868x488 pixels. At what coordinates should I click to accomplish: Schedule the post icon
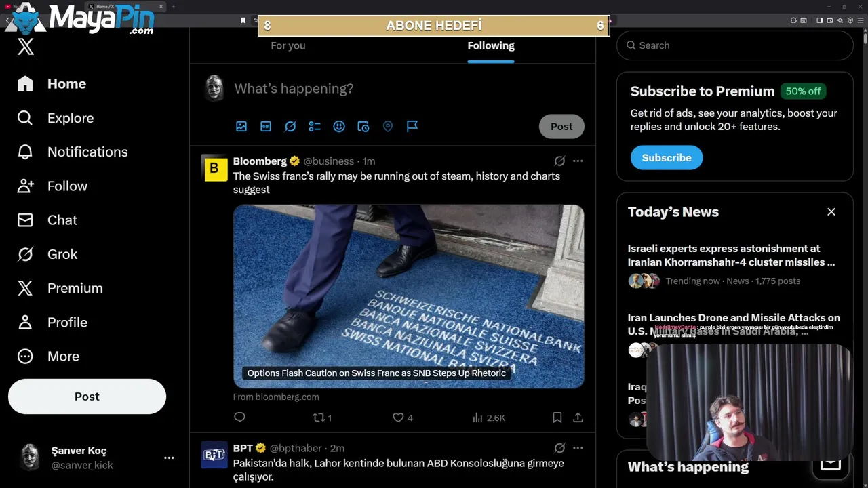pyautogui.click(x=363, y=126)
